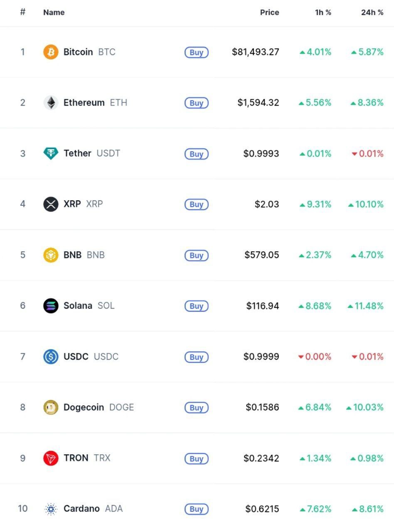Sort by the Price column header
Viewport: 394px width, 532px height.
click(x=269, y=12)
